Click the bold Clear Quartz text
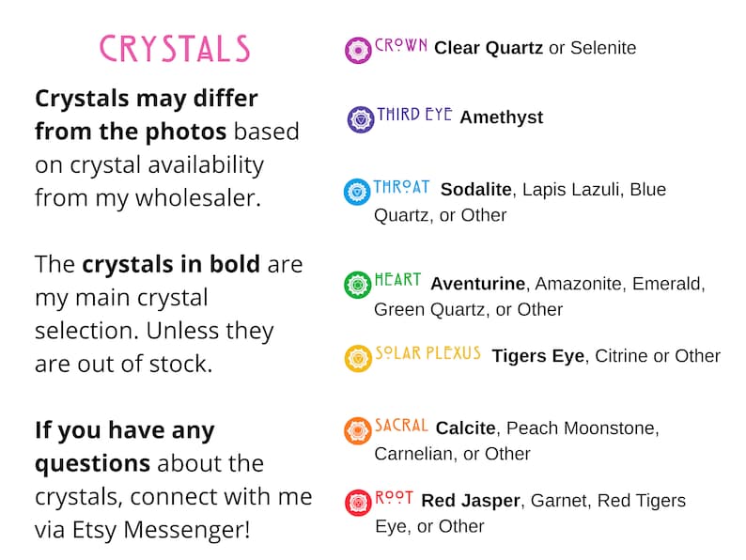This screenshot has width=746, height=560. 489,48
